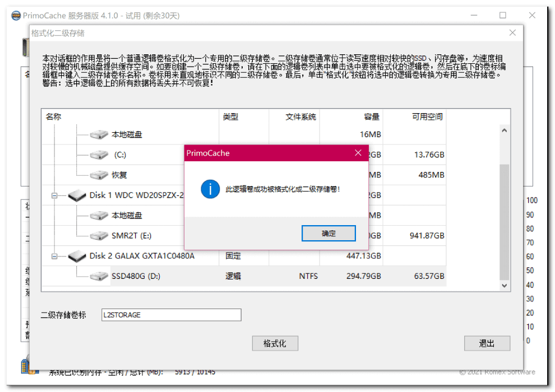The height and width of the screenshot is (392, 555).
Task: Click the (C:) drive icon
Action: pos(99,155)
